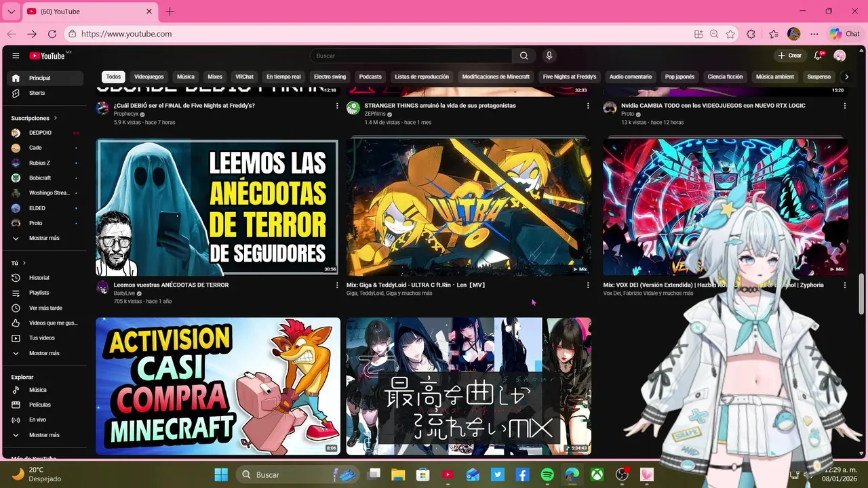The height and width of the screenshot is (488, 868).
Task: Open Principal in the sidebar
Action: [45, 78]
